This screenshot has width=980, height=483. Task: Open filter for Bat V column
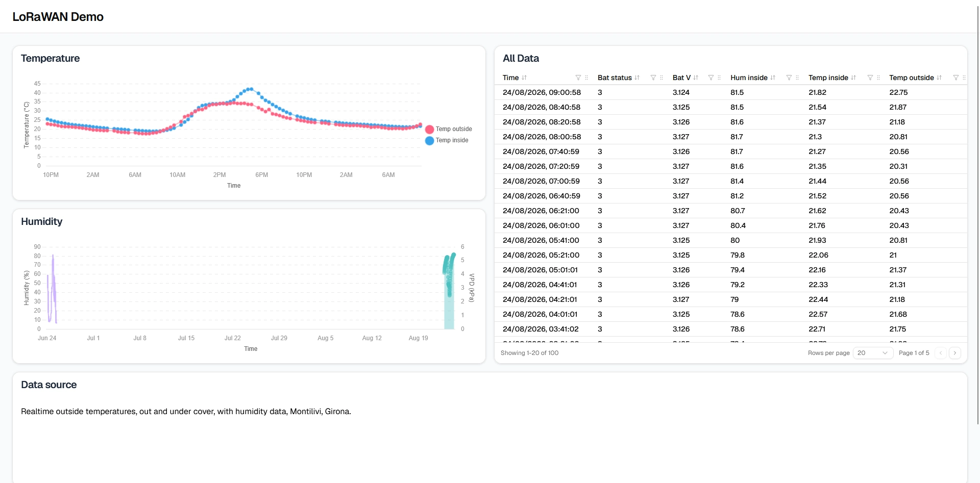(711, 78)
